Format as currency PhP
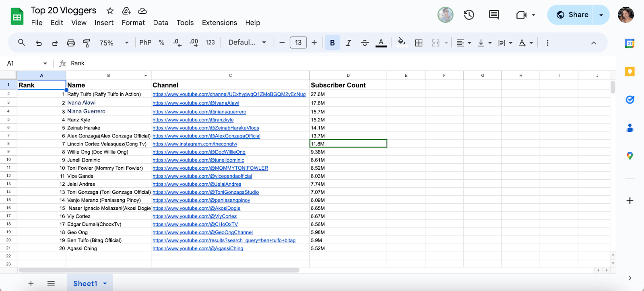 tap(145, 43)
